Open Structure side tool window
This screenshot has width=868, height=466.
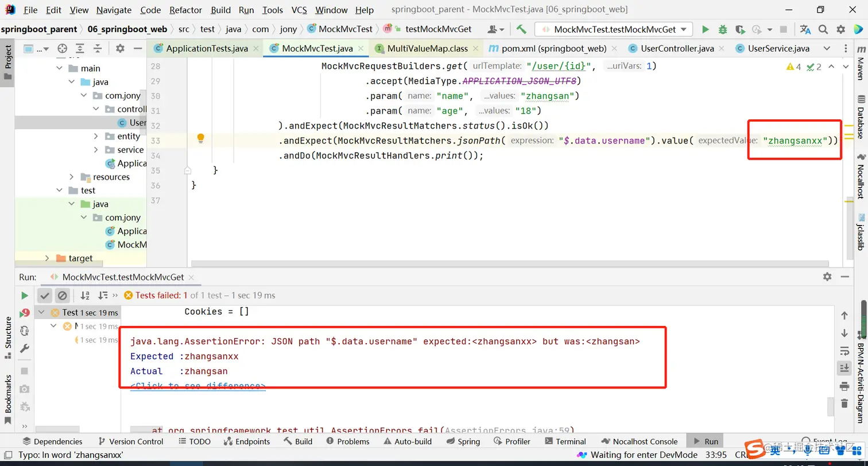[x=8, y=337]
